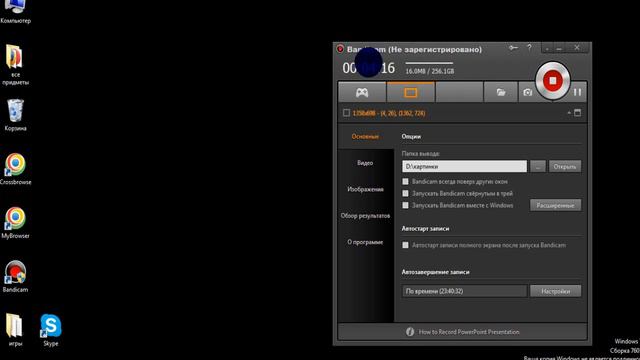Select the screen rectangle recording mode icon
Viewport: 640px width, 360px height.
(411, 93)
